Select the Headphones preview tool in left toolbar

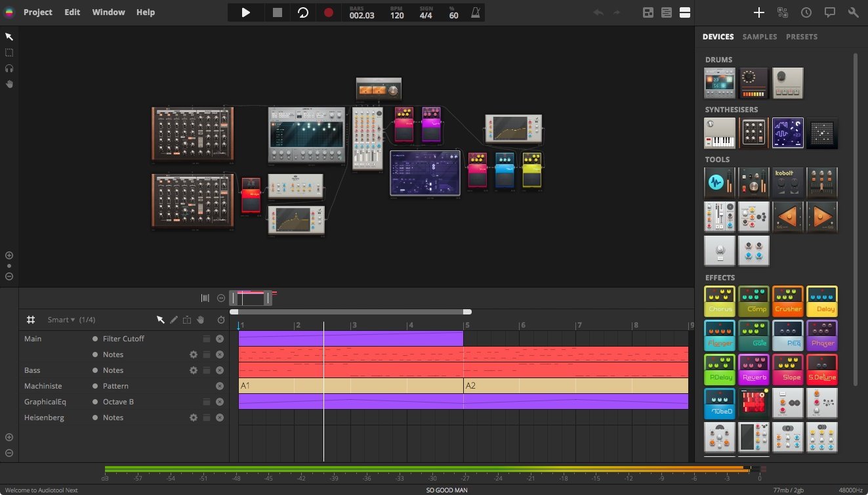[9, 68]
